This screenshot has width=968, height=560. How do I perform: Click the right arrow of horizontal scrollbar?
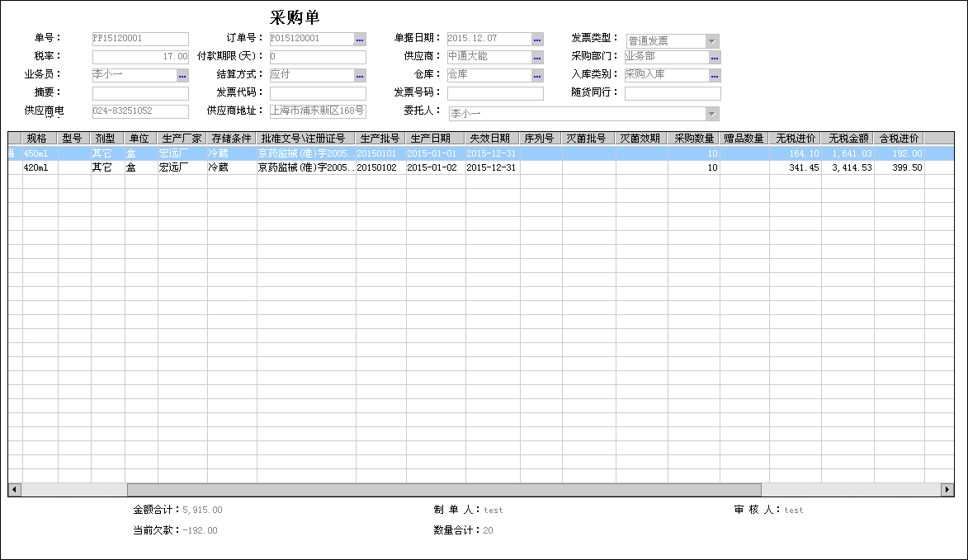pos(947,490)
